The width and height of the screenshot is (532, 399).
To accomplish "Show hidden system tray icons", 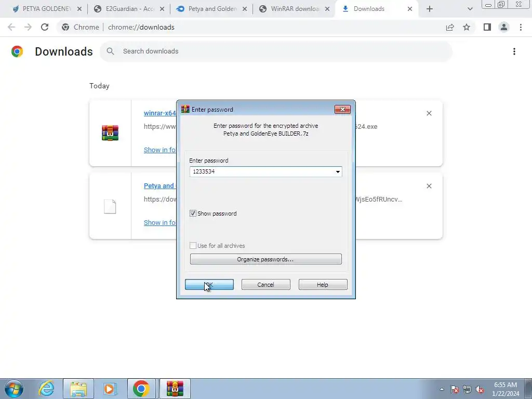I will click(442, 389).
